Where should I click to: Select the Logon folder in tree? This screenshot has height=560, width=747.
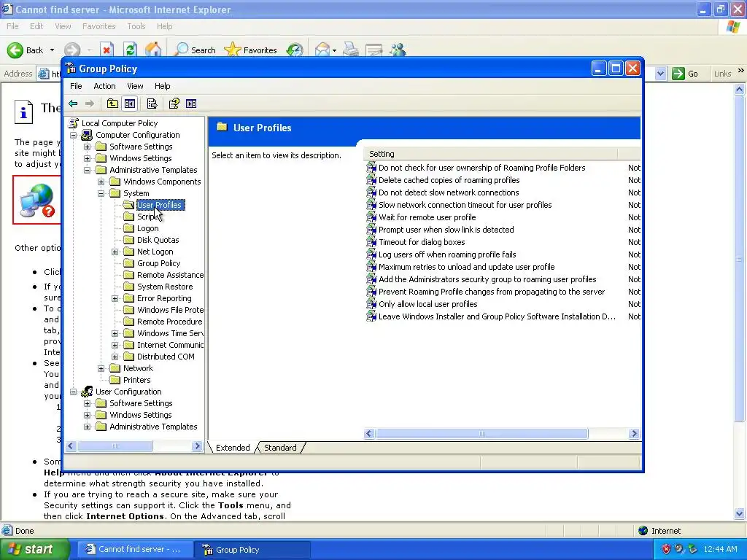[x=147, y=228]
